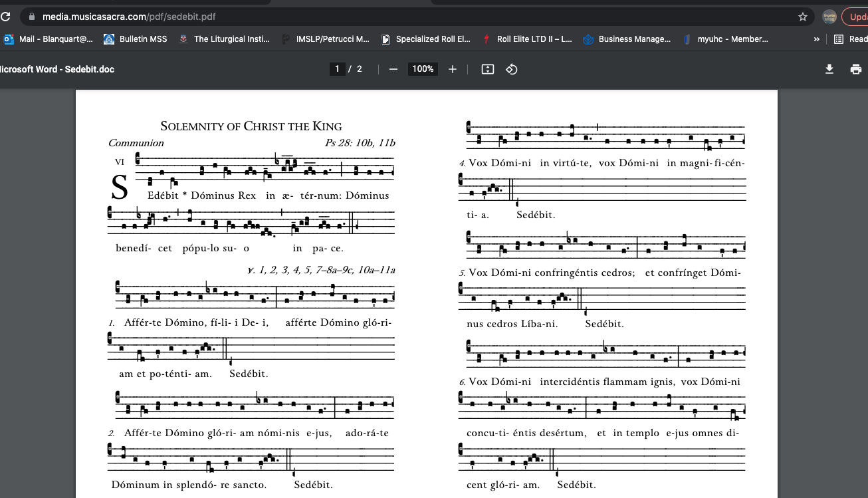Click the Update button in Chrome

pyautogui.click(x=856, y=17)
